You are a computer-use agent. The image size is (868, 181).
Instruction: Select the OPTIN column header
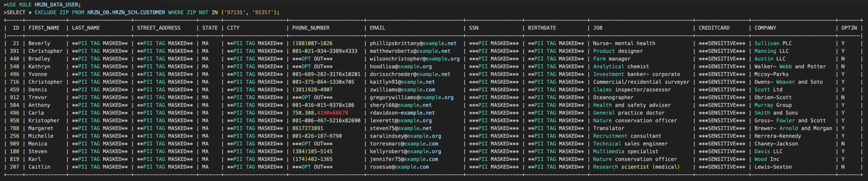coord(849,28)
